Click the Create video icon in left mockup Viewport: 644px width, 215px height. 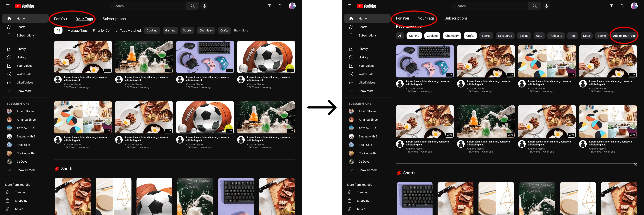(x=270, y=6)
